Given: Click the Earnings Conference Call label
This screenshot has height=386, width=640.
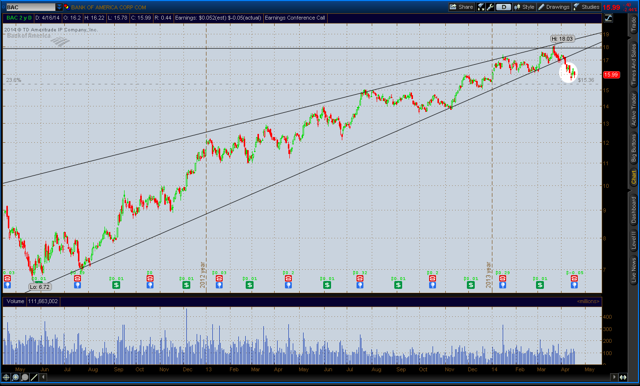Looking at the screenshot, I should coord(295,18).
